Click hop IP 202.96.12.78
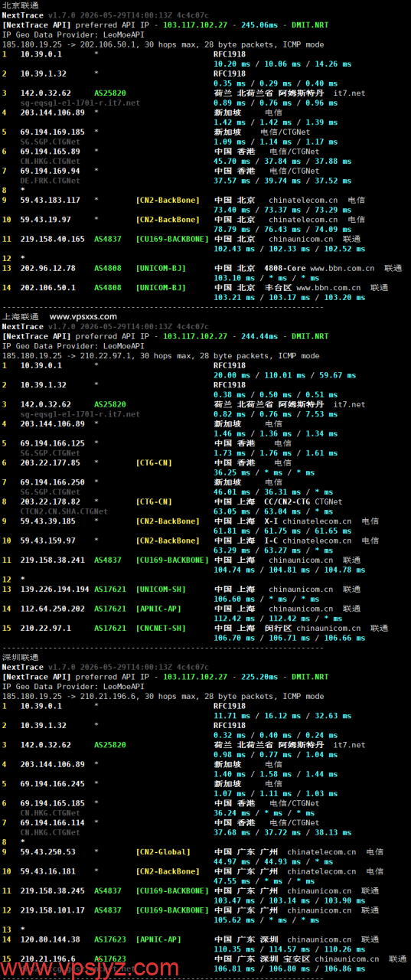 pyautogui.click(x=47, y=268)
